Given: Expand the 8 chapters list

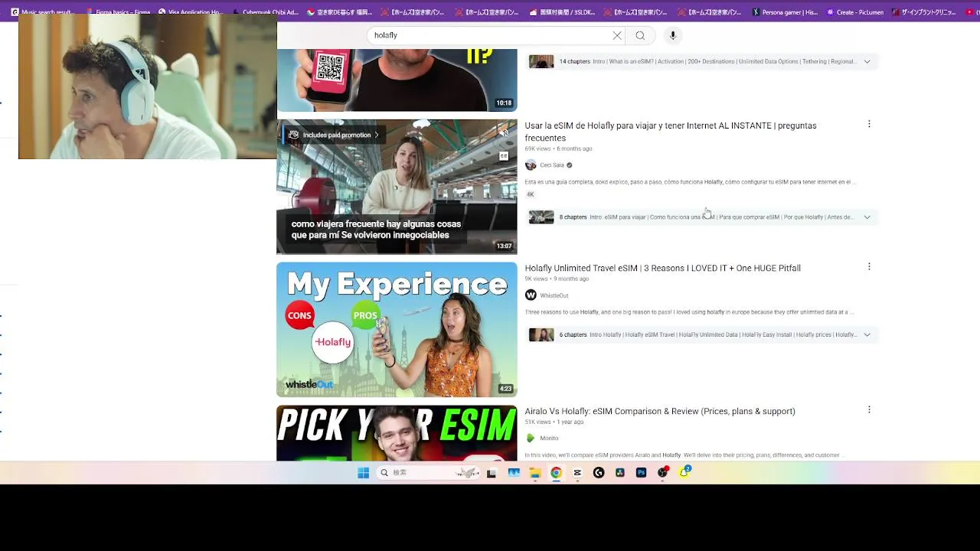Looking at the screenshot, I should 867,217.
